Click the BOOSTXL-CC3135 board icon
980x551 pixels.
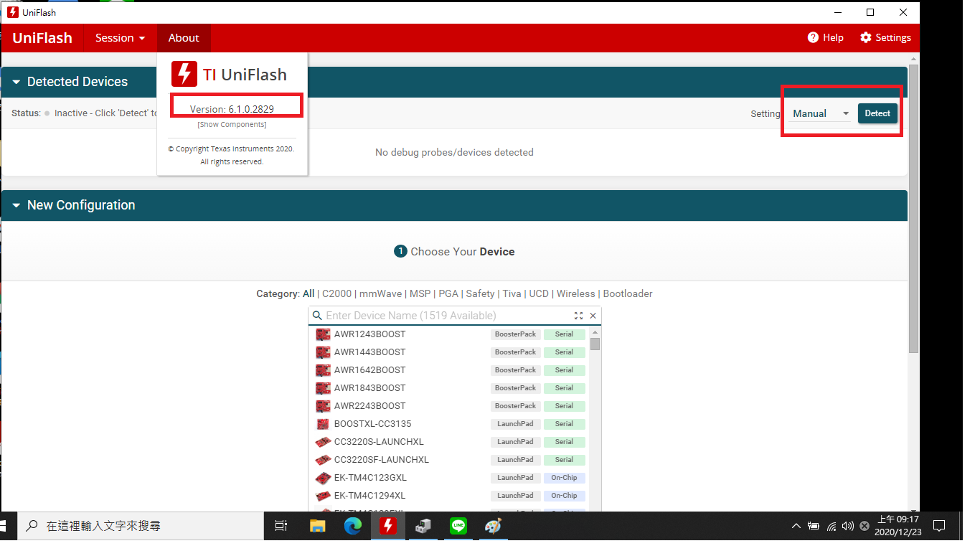click(323, 424)
